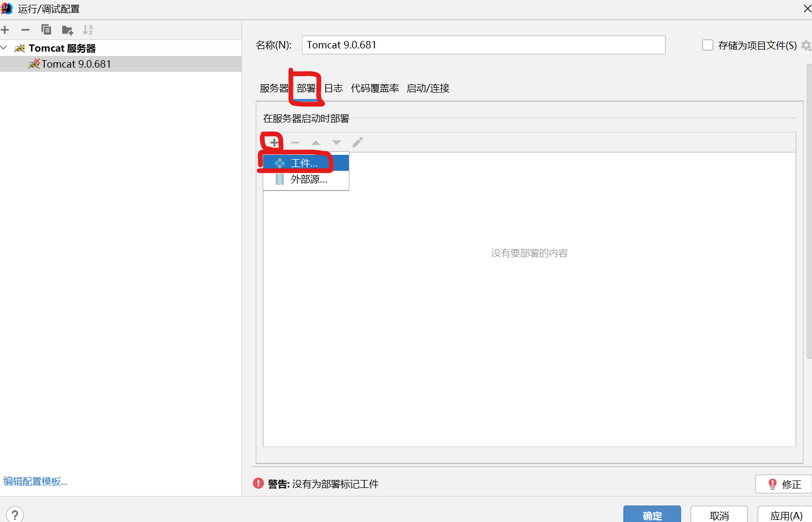Switch to the 服务器 tab
Viewport: 812px width, 522px height.
pos(274,88)
